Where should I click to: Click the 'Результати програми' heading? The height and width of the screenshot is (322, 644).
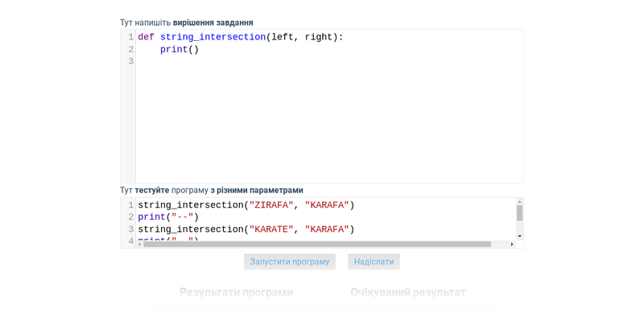(x=236, y=292)
